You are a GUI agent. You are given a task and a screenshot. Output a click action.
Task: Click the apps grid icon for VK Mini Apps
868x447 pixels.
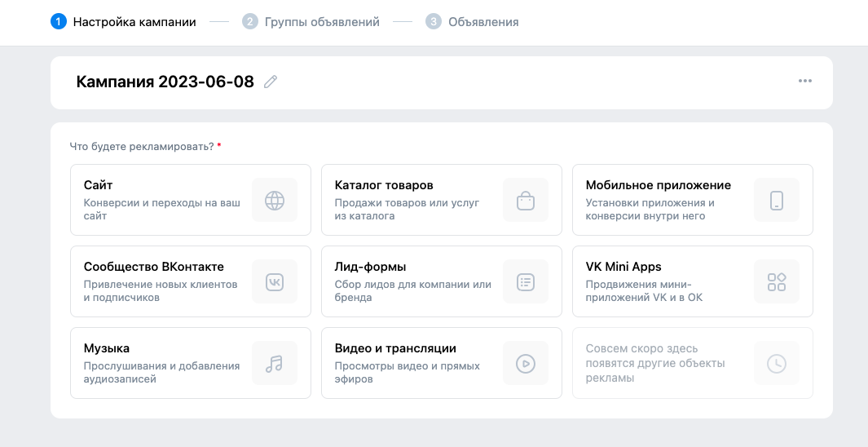[776, 281]
